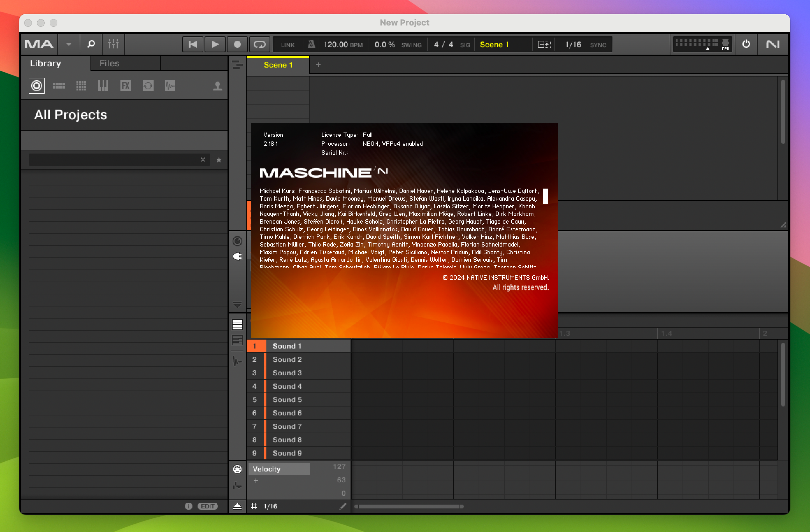Open the channel properties knob icon

pos(237,241)
